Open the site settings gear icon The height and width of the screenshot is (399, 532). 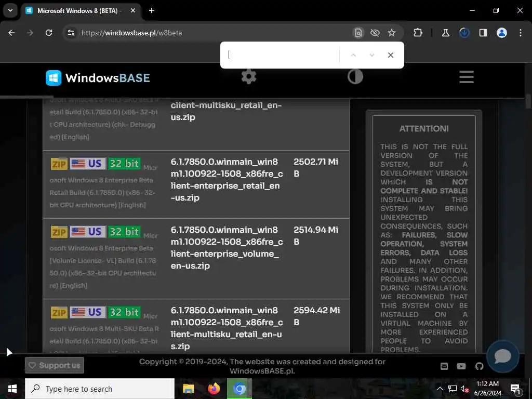249,77
